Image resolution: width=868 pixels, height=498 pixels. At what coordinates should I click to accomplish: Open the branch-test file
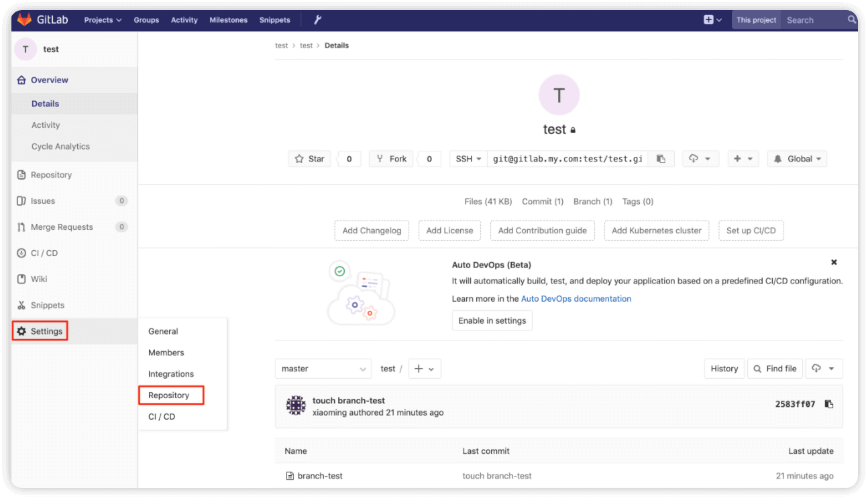(320, 476)
